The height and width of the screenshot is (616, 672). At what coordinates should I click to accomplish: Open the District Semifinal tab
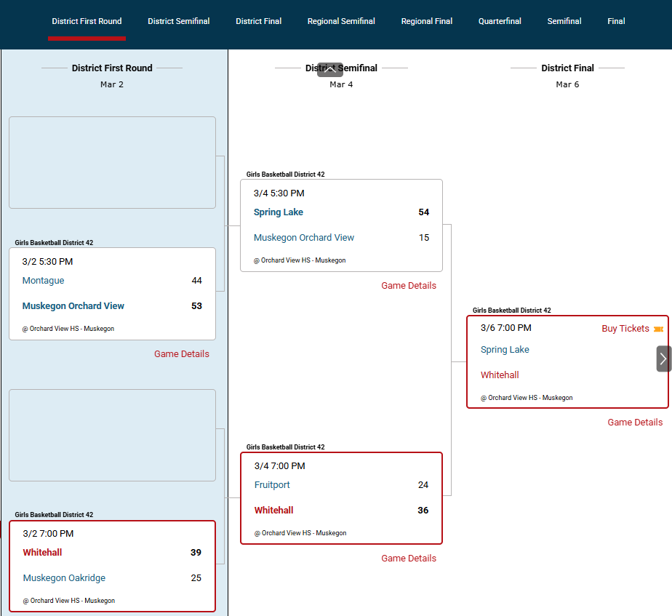pos(178,21)
